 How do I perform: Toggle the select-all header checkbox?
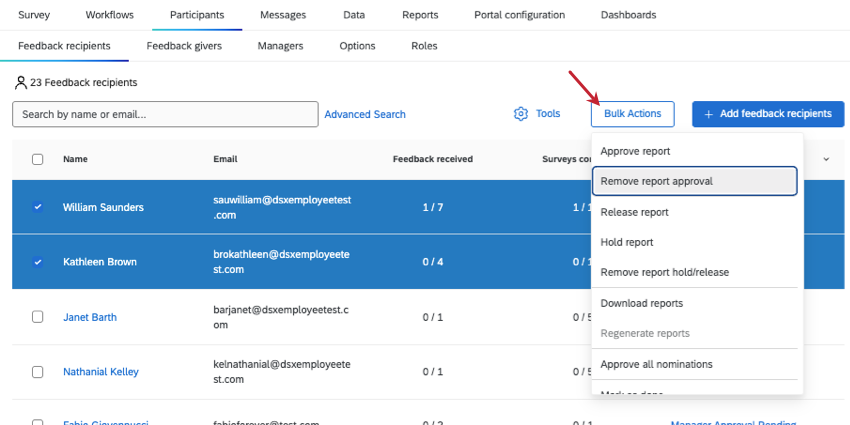[37, 159]
